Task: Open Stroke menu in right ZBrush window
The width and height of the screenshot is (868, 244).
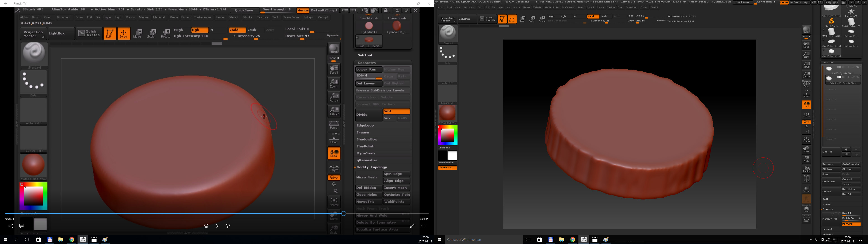Action: pos(600,7)
